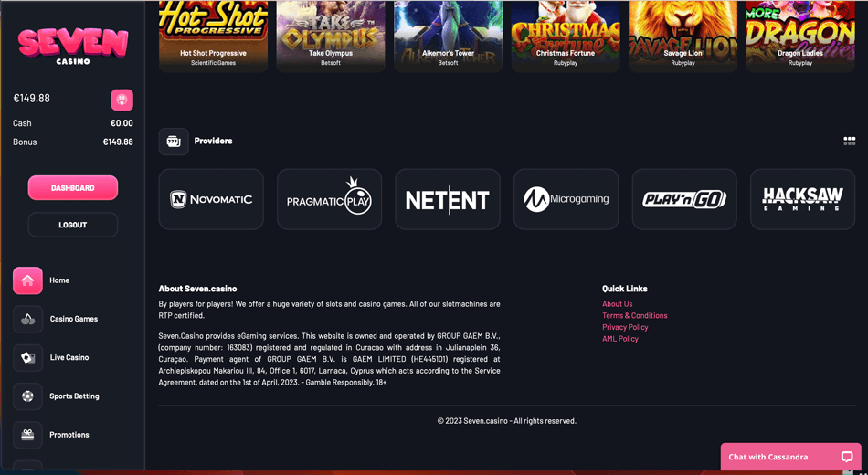Select the Play'n GO provider

(x=684, y=199)
